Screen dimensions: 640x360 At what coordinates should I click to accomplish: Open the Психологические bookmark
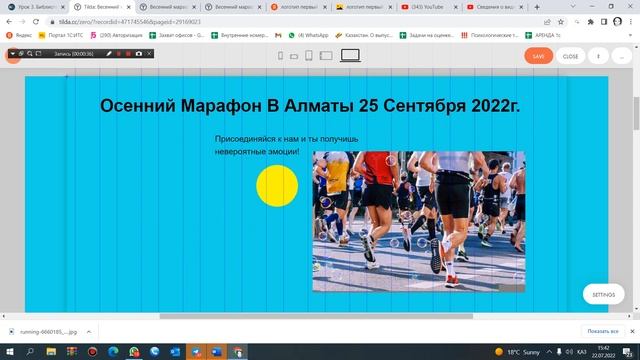pos(490,36)
